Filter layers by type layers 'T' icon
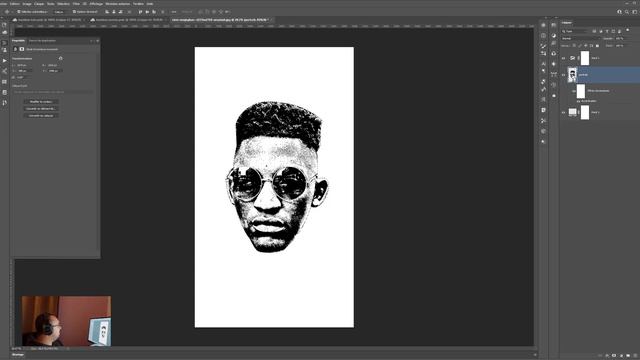Viewport: 640px width, 360px height. point(607,31)
